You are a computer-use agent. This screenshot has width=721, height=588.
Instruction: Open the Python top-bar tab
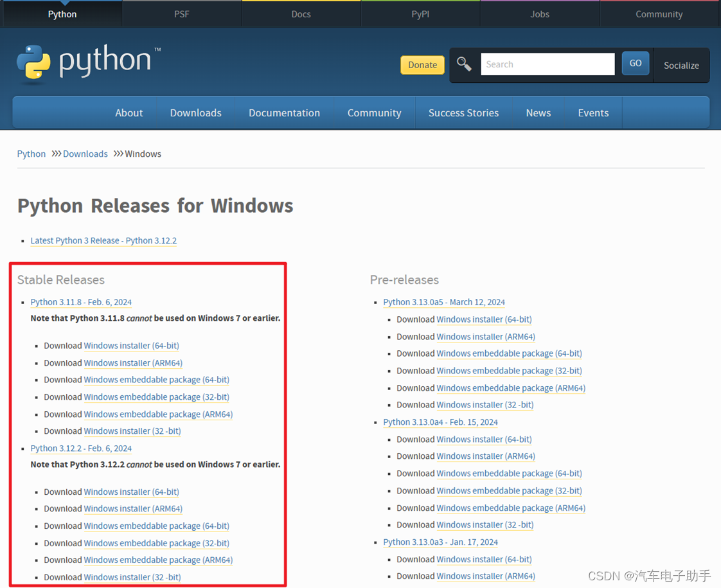point(62,14)
